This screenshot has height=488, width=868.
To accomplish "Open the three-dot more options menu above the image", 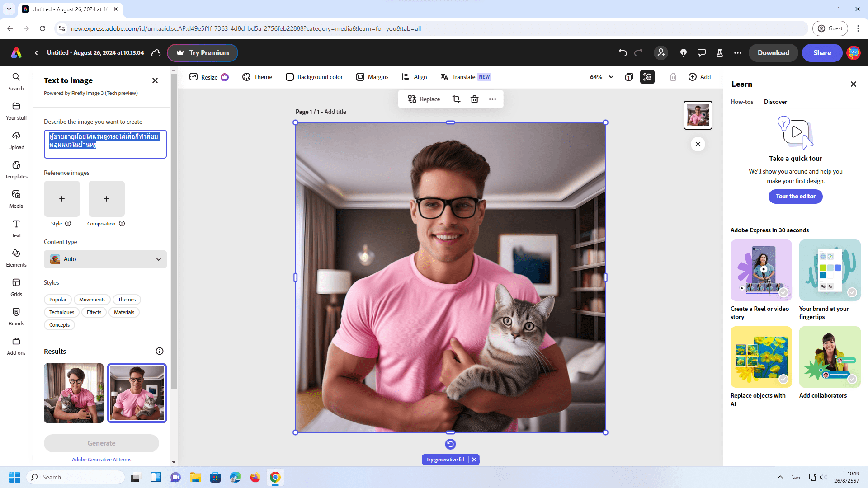I will tap(492, 99).
